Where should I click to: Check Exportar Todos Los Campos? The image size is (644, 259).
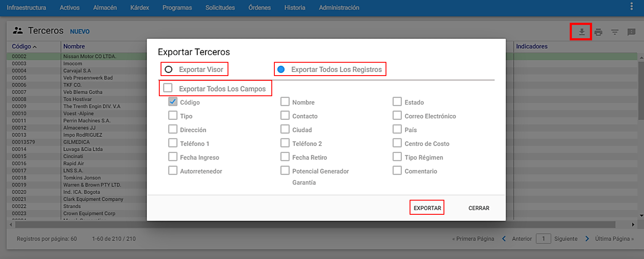coord(168,88)
